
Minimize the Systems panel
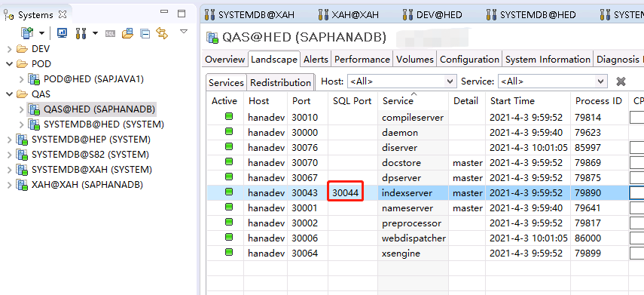click(164, 12)
